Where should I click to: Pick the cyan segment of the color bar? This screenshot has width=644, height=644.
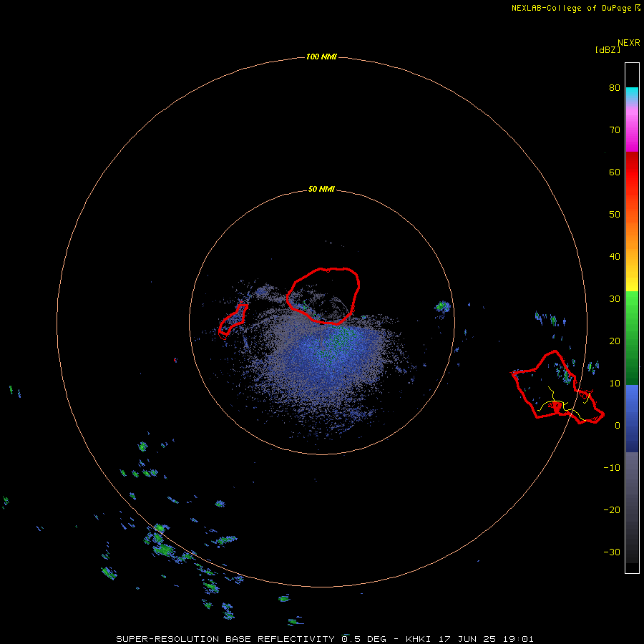coord(632,93)
